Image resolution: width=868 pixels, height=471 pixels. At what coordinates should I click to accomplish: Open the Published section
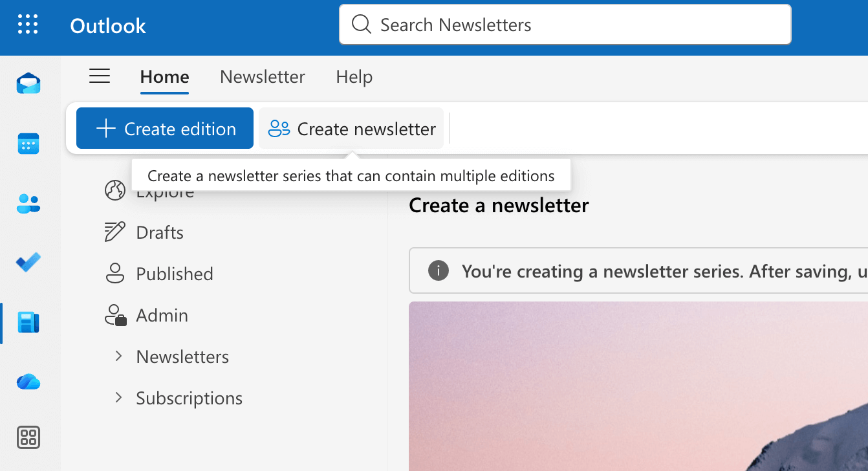(x=174, y=274)
